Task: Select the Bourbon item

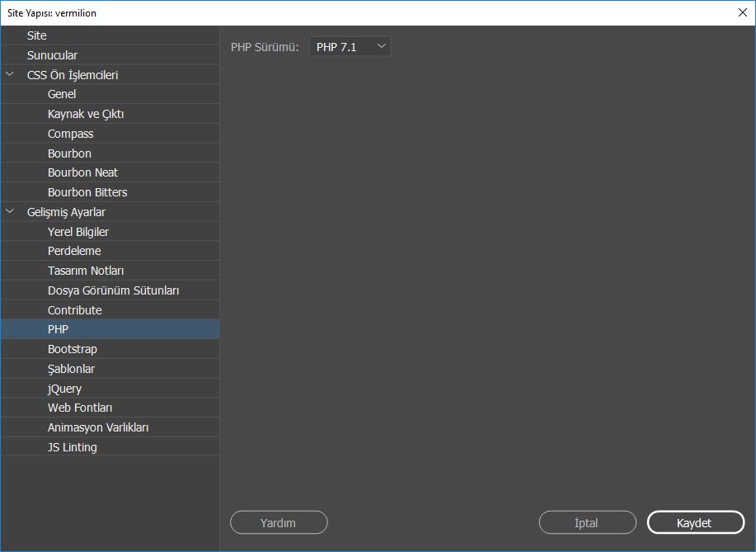Action: coord(110,153)
